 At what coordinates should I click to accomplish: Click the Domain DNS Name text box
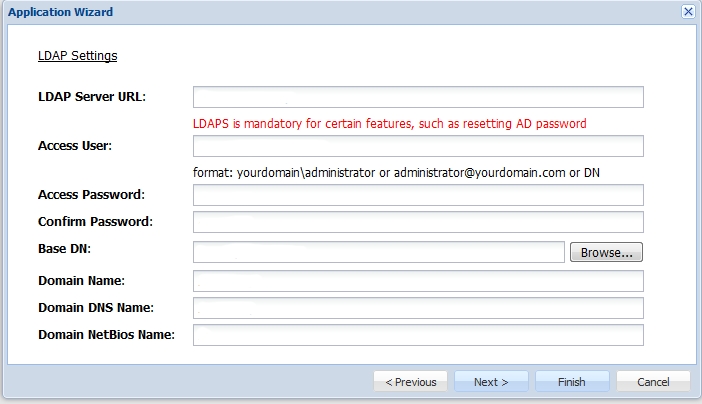coord(418,308)
